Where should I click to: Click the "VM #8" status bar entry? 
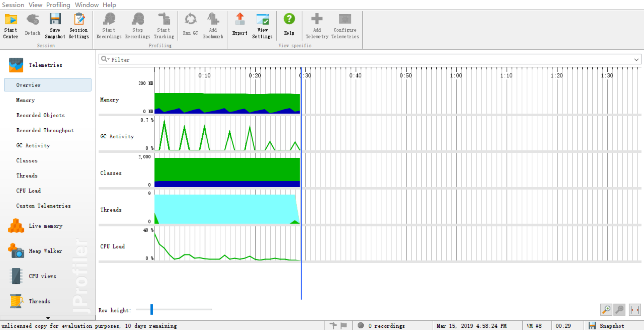[x=534, y=326]
